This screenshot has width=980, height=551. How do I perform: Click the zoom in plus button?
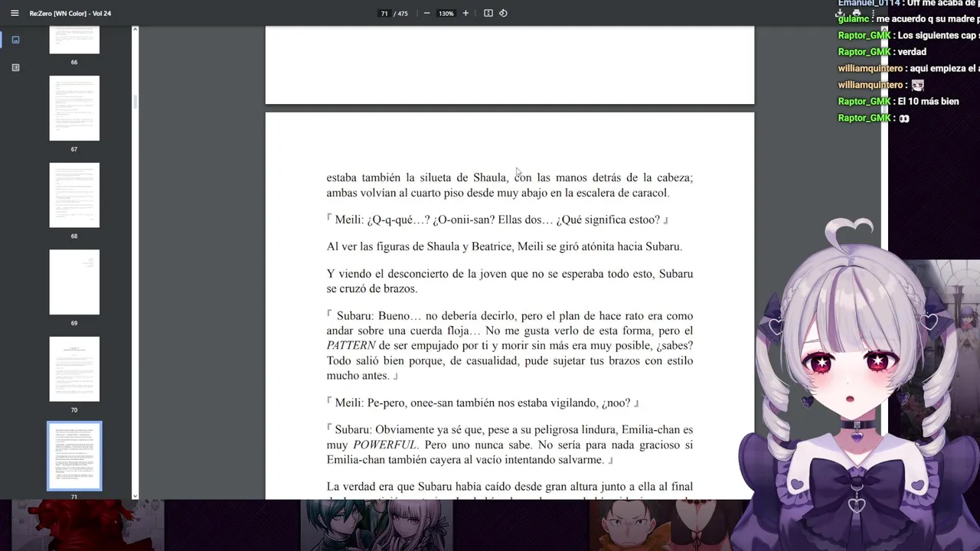click(465, 13)
